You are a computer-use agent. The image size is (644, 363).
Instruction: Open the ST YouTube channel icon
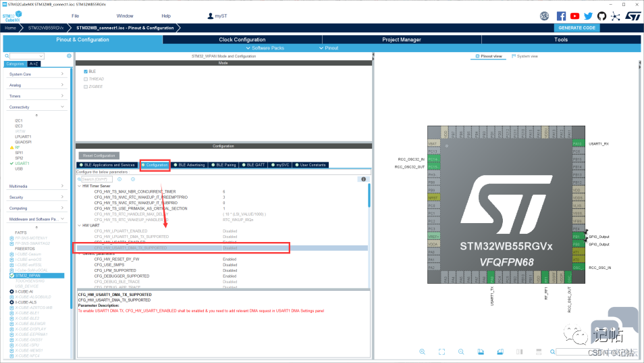point(574,16)
